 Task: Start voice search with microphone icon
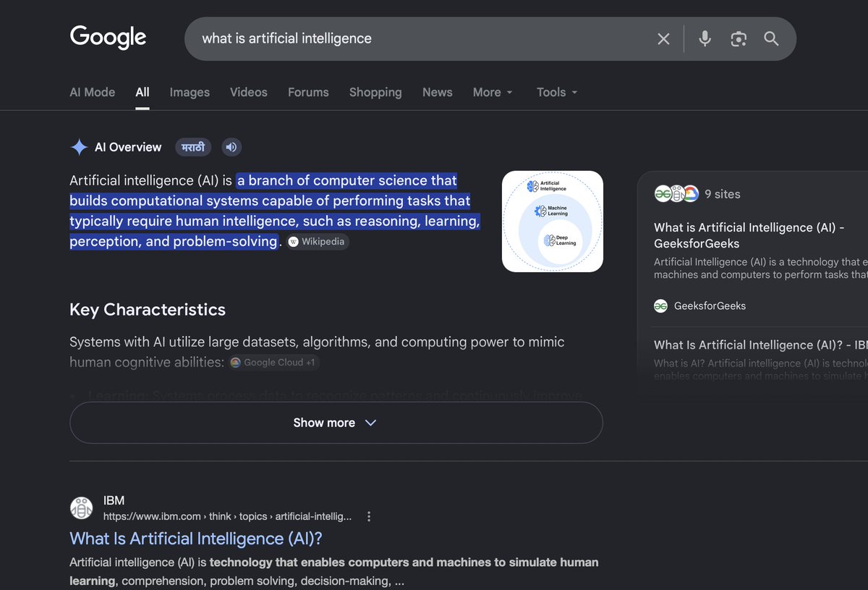pyautogui.click(x=705, y=39)
